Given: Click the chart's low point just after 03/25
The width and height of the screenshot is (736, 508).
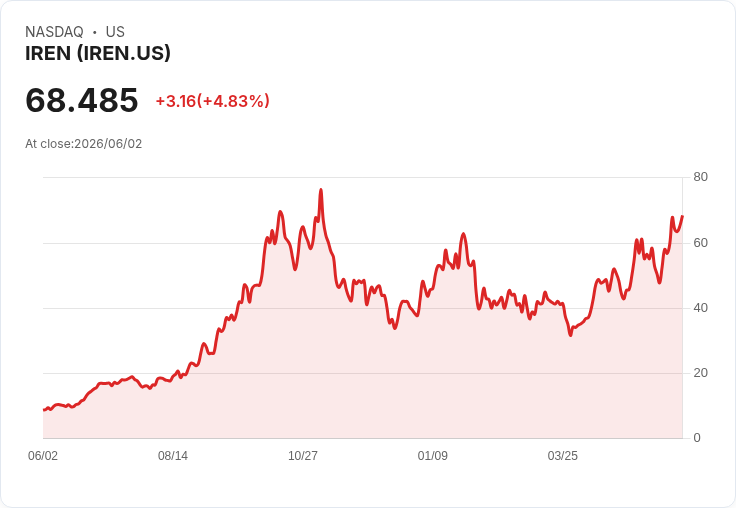Looking at the screenshot, I should click(x=570, y=335).
